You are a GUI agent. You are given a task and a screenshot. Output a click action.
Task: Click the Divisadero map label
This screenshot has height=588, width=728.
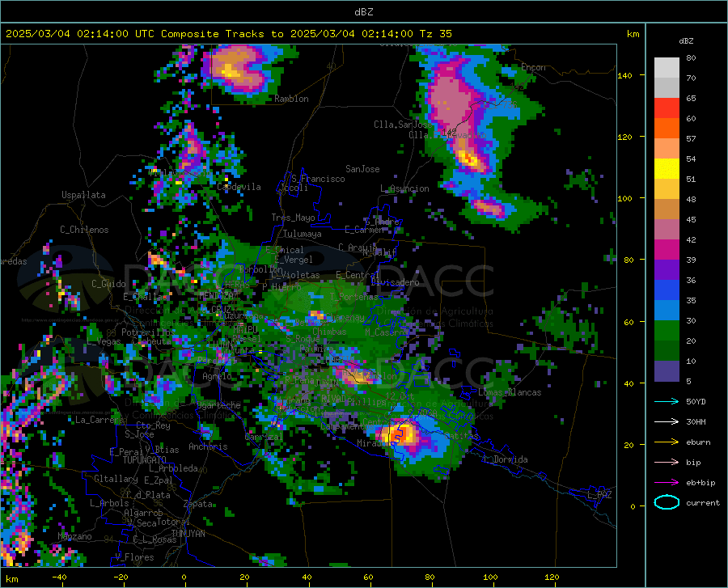tap(395, 282)
